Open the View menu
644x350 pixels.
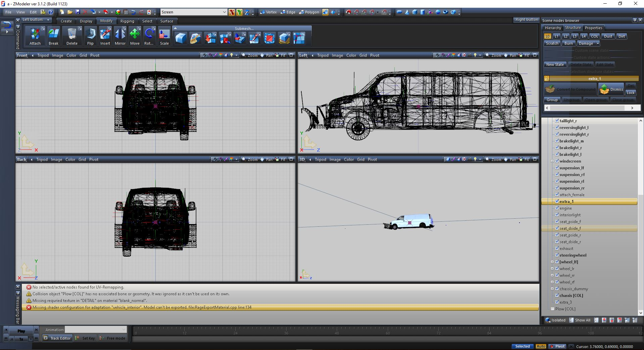[20, 12]
